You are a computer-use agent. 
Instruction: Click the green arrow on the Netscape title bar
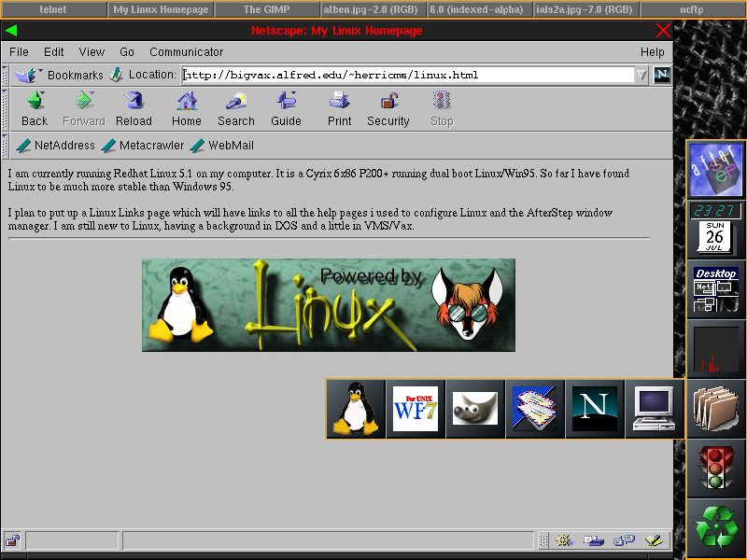pos(10,31)
